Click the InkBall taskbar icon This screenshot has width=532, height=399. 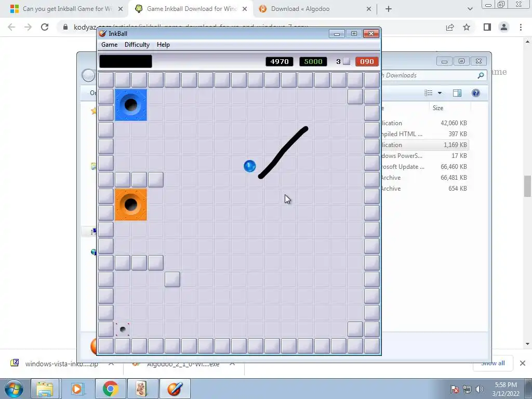175,389
